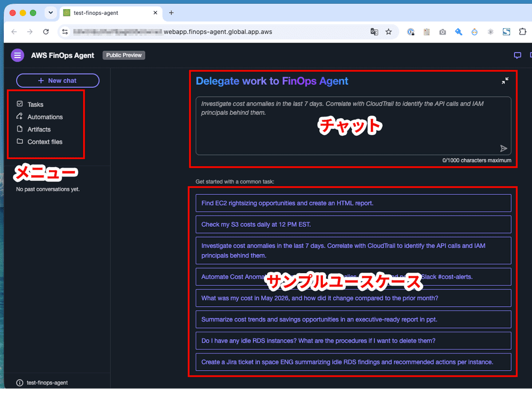Image resolution: width=532 pixels, height=403 pixels.
Task: Click the send arrow in chat box
Action: pos(503,149)
